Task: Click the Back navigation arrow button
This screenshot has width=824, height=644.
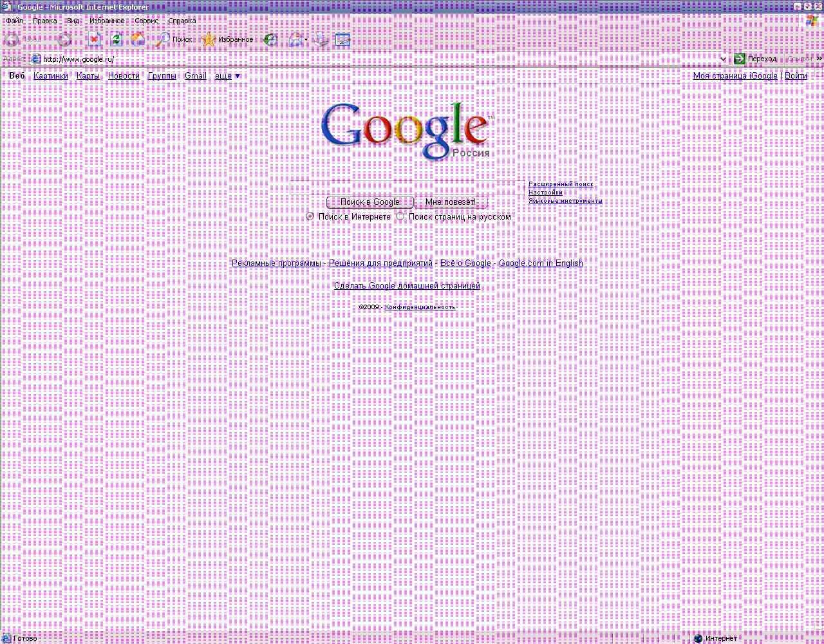Action: pyautogui.click(x=12, y=40)
